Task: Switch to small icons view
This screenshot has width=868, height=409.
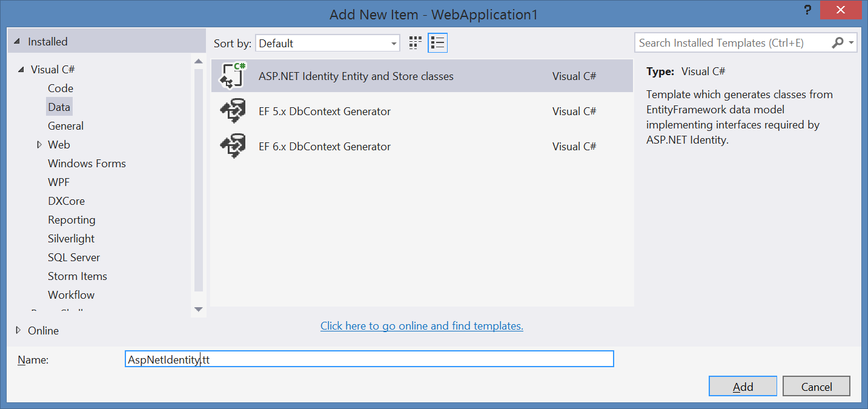Action: click(415, 42)
